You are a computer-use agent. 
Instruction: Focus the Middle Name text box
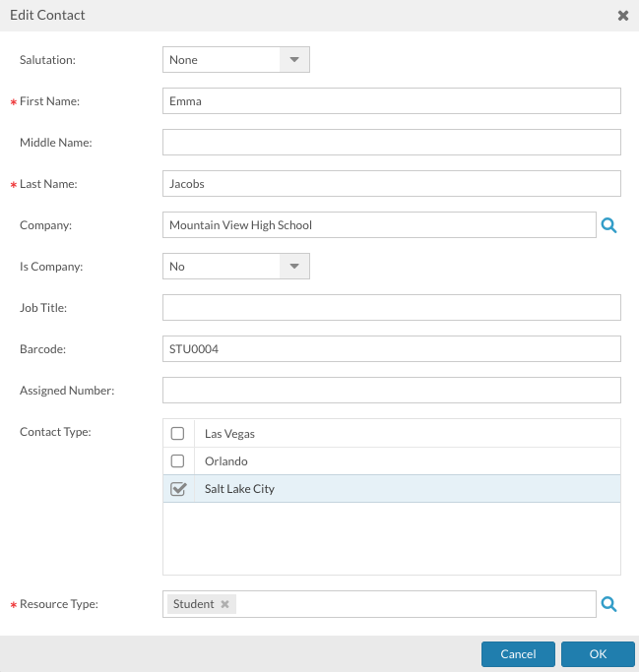(391, 143)
